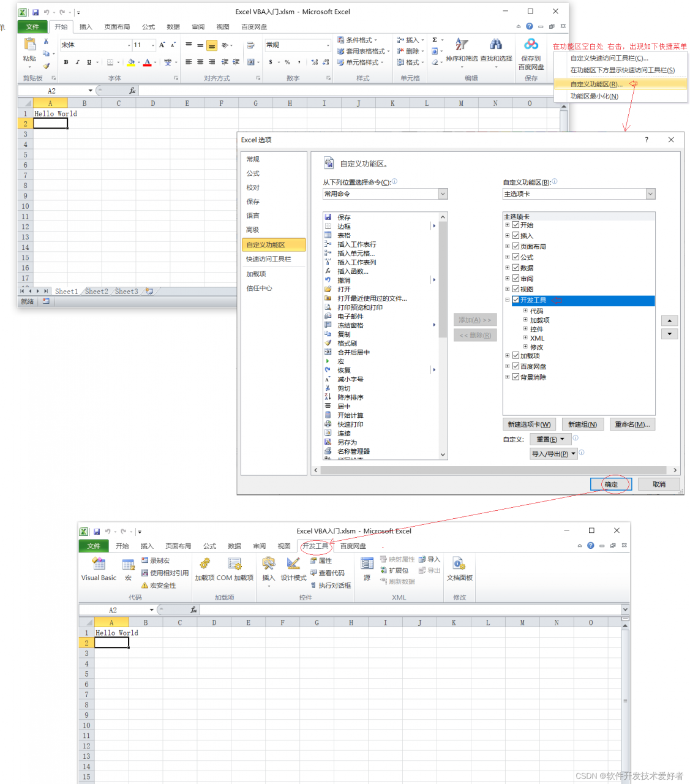Uncheck the 开发工具 checkbox in tab list
This screenshot has width=690, height=784.
click(516, 300)
